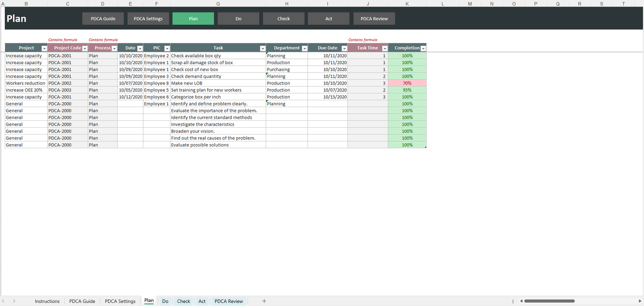Click the PDCA Guide navigation button
The image size is (644, 306).
pyautogui.click(x=103, y=19)
